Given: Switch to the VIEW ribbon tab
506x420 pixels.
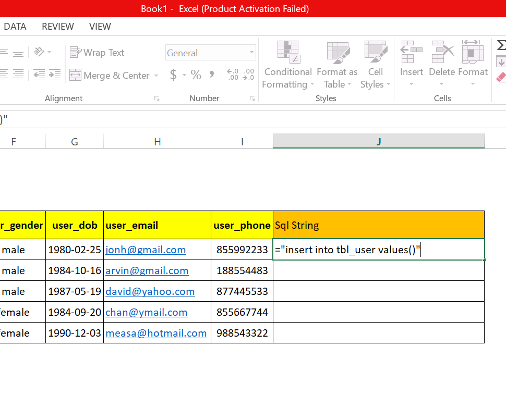Looking at the screenshot, I should pyautogui.click(x=100, y=27).
